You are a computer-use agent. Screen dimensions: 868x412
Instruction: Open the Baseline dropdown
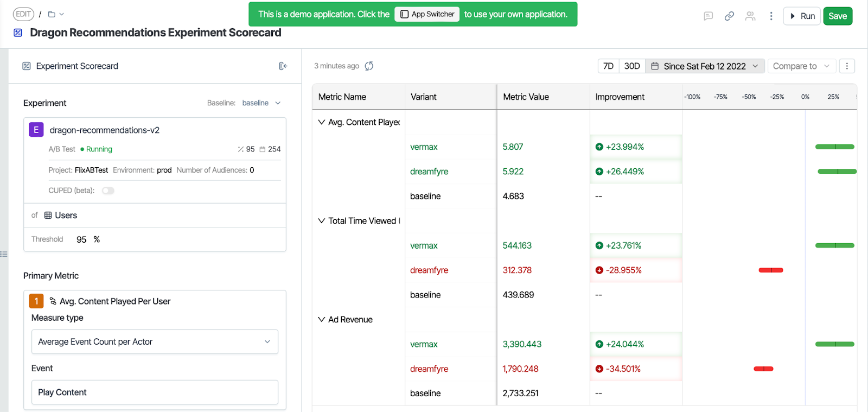click(261, 103)
